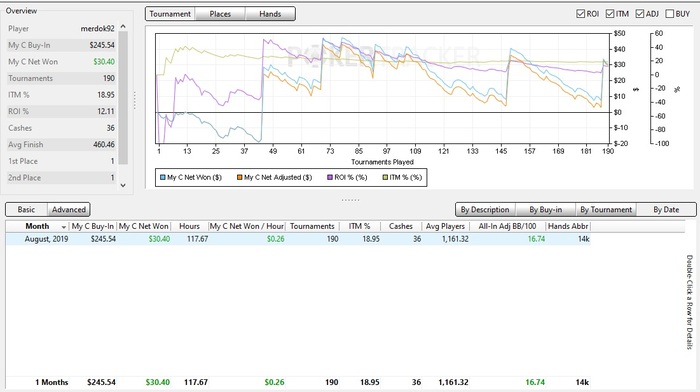This screenshot has width=700, height=392.
Task: Click the Month column sort arrow
Action: [64, 227]
